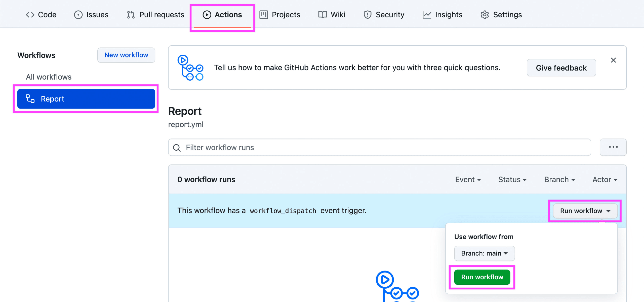The height and width of the screenshot is (302, 644).
Task: Click the Give feedback button
Action: (561, 68)
